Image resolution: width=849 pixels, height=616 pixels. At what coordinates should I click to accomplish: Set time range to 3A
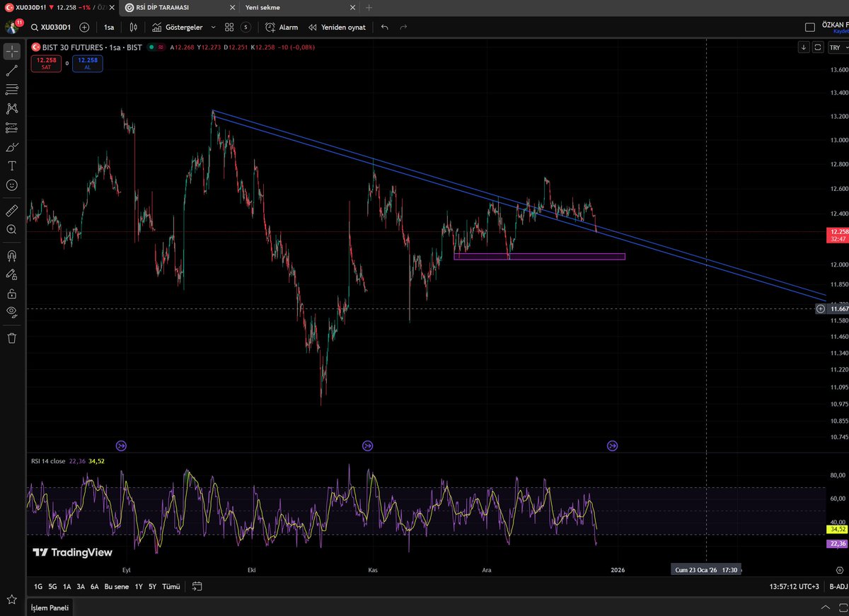coord(81,586)
